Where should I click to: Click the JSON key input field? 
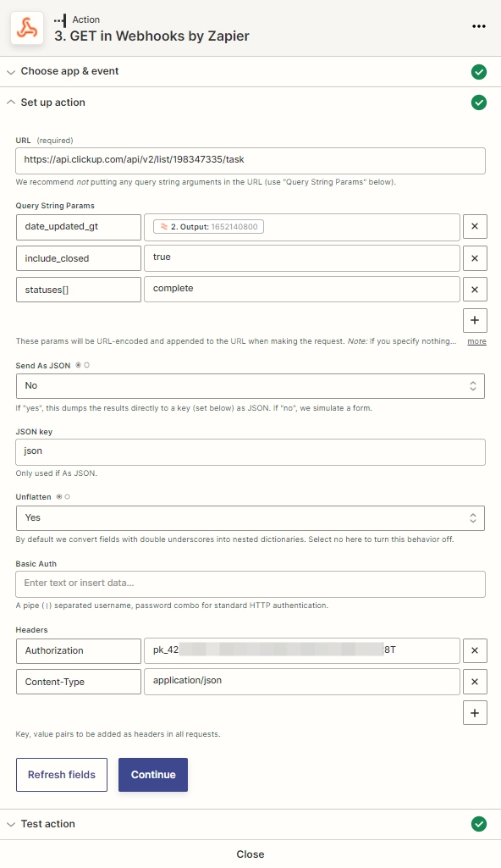[x=250, y=451]
